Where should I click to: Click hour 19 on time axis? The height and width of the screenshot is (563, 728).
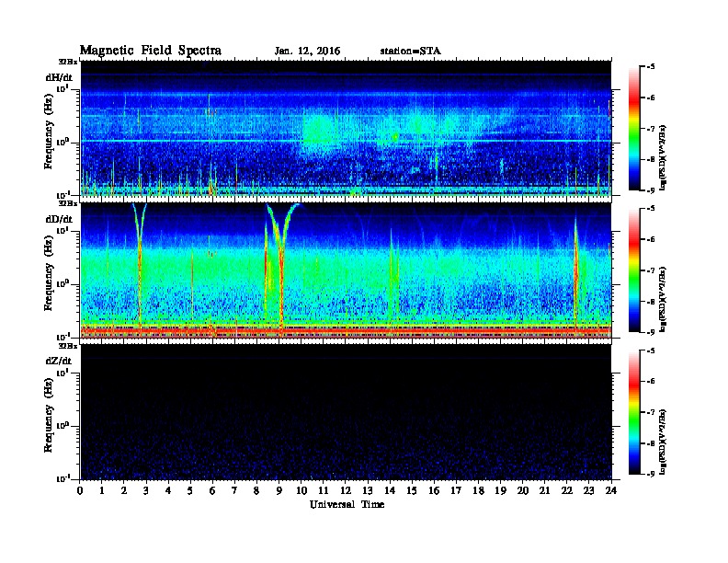pos(500,490)
